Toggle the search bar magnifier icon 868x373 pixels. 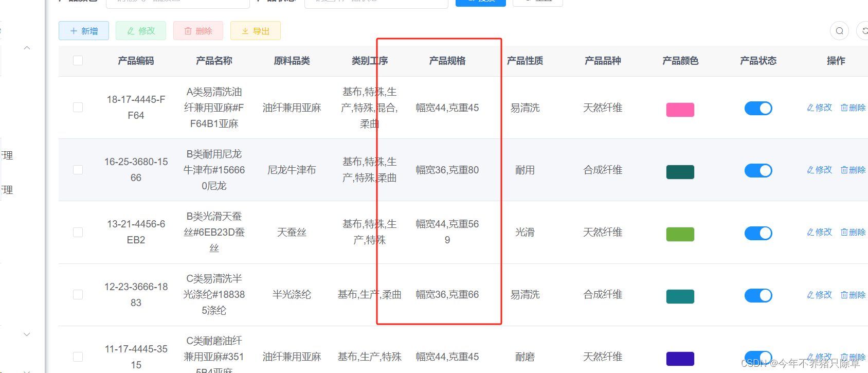point(839,31)
